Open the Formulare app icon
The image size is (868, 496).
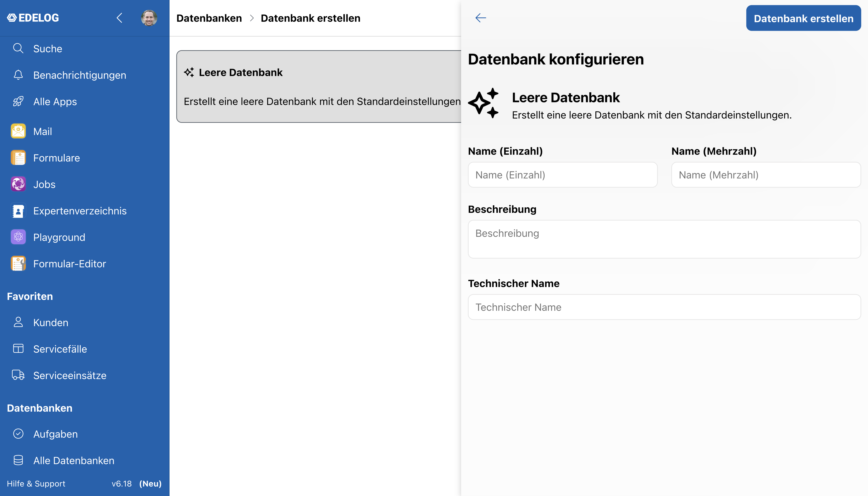click(18, 158)
